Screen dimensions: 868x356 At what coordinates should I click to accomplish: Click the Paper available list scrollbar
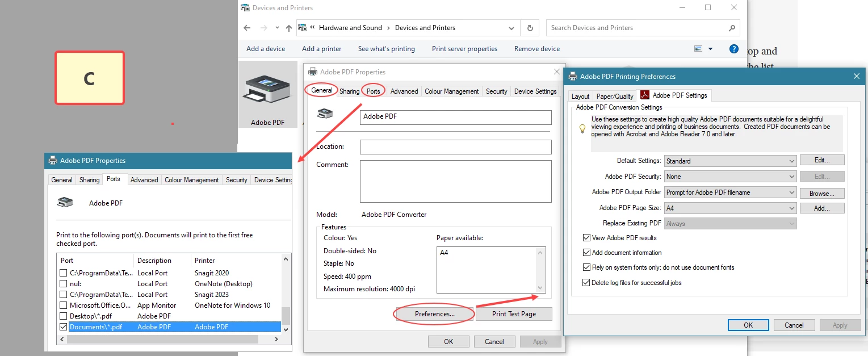(540, 270)
